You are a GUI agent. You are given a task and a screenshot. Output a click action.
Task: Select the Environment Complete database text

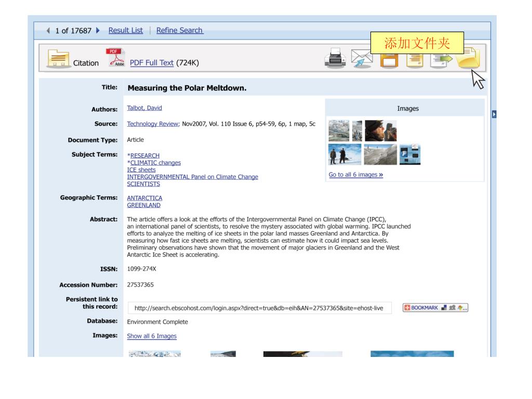point(157,322)
